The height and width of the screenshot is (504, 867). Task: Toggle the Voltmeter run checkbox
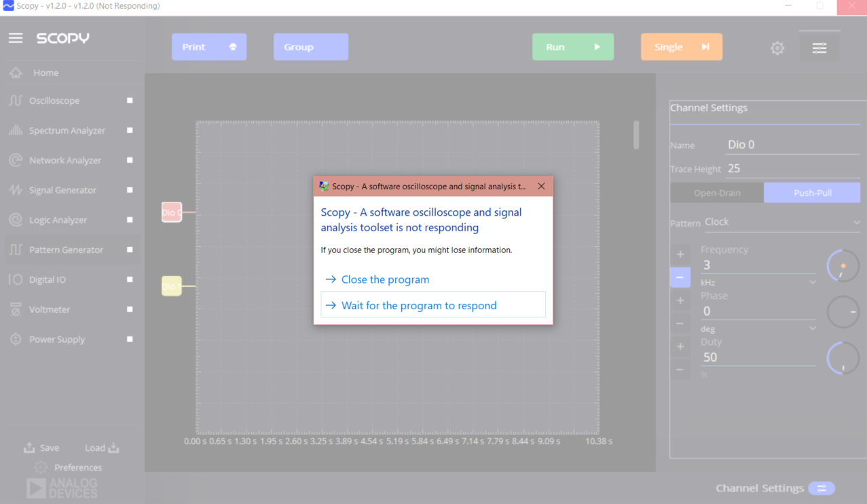130,309
